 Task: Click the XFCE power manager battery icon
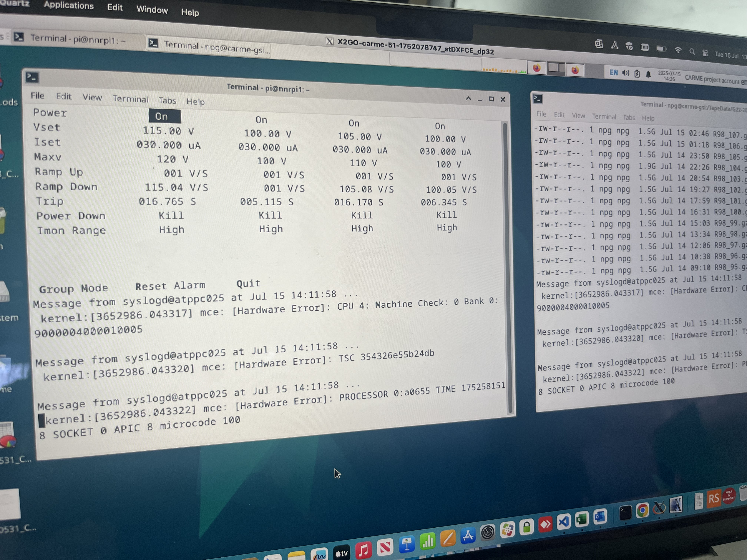click(637, 74)
